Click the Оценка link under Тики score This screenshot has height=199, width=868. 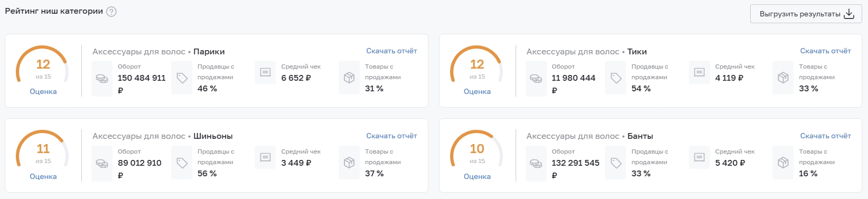[x=477, y=91]
